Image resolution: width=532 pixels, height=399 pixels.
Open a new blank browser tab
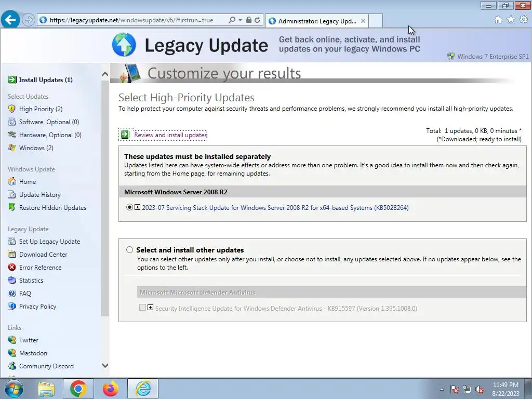376,21
